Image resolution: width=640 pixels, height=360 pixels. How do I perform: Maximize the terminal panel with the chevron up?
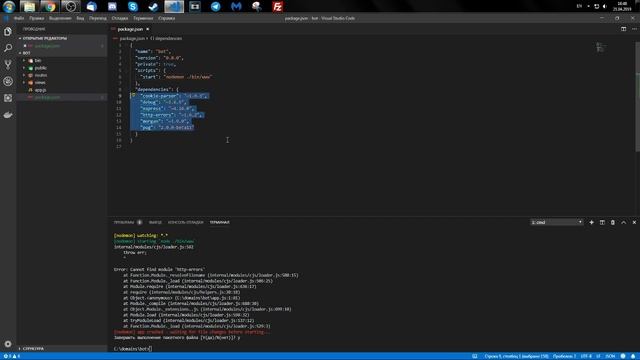coord(623,222)
